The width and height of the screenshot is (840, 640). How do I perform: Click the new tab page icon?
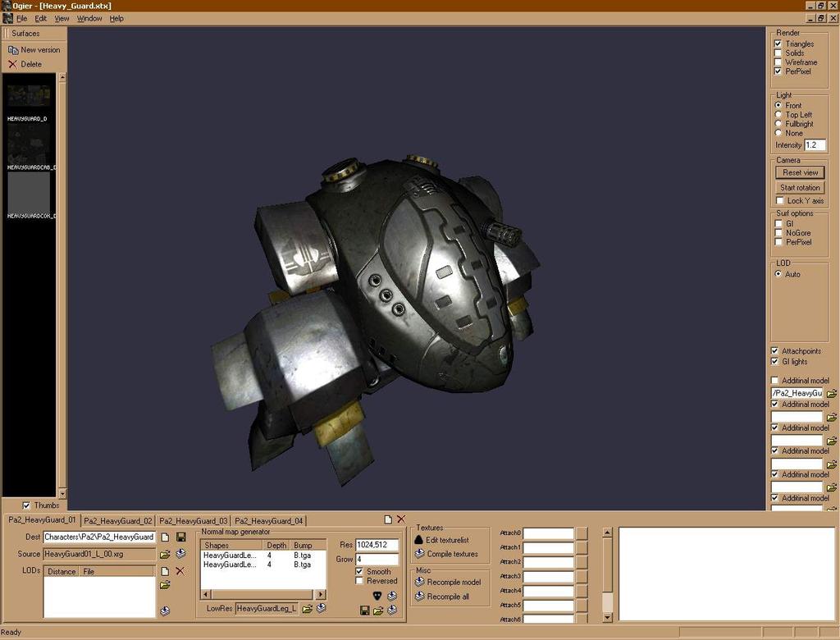pos(388,519)
